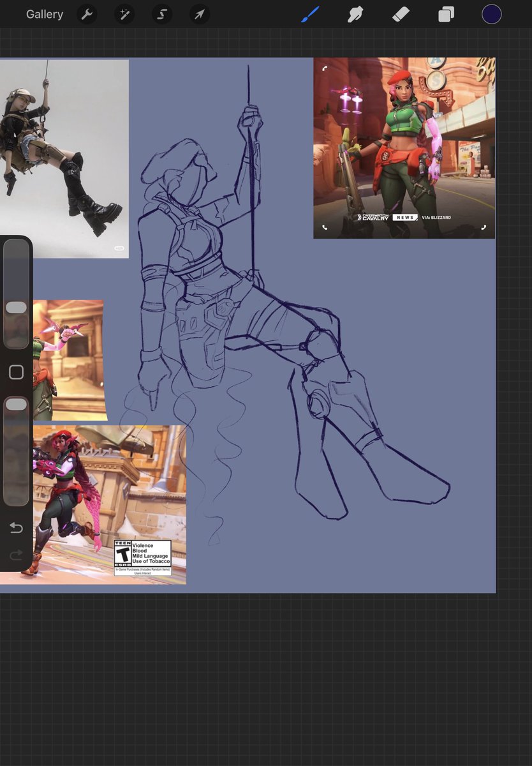Select the Brush tool
532x766 pixels.
[310, 14]
